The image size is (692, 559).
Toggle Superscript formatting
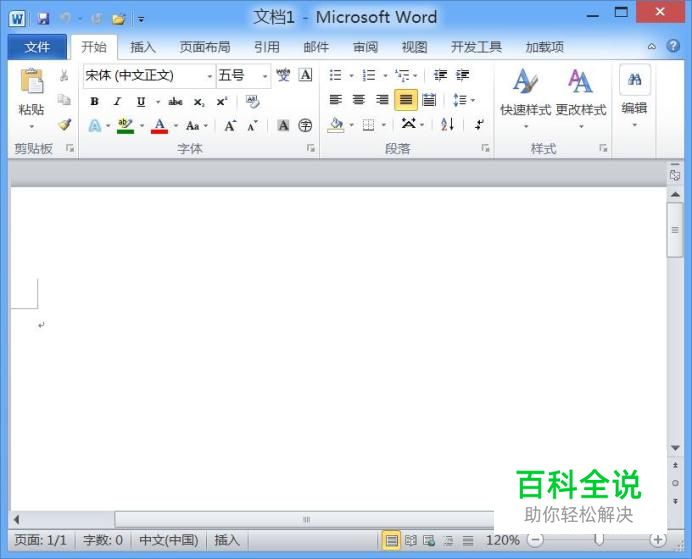[222, 101]
